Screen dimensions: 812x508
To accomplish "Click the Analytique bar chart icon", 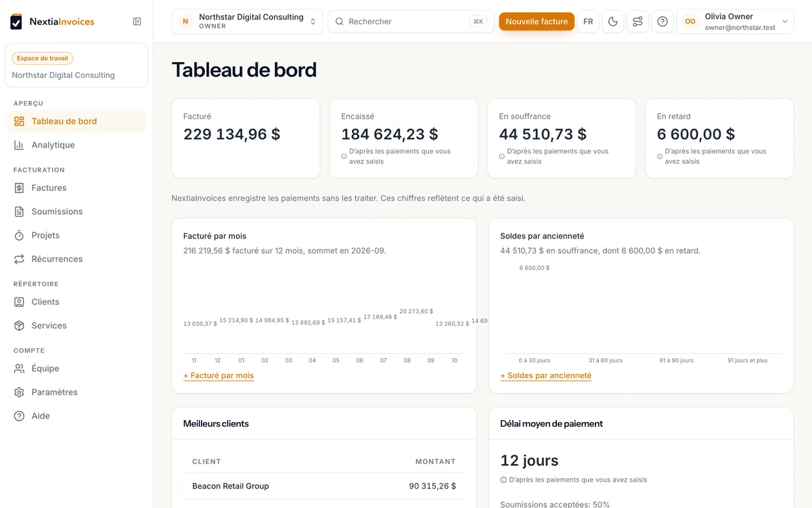I will 19,145.
